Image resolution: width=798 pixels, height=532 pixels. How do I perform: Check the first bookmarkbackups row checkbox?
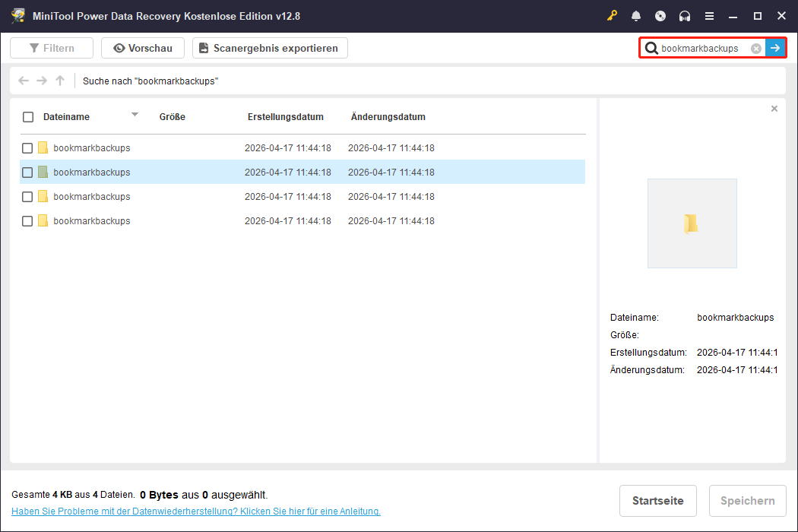tap(27, 148)
